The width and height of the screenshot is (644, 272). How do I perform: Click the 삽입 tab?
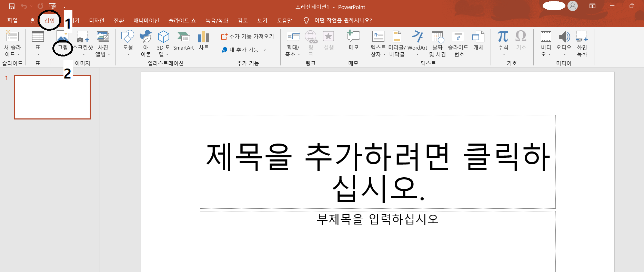pos(50,20)
